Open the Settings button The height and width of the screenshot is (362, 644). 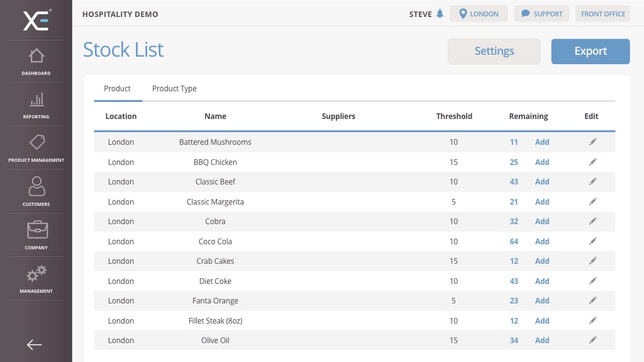coord(494,52)
